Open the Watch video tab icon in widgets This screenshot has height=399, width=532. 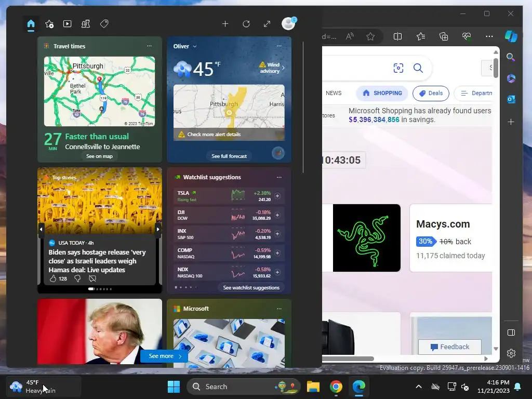(67, 24)
